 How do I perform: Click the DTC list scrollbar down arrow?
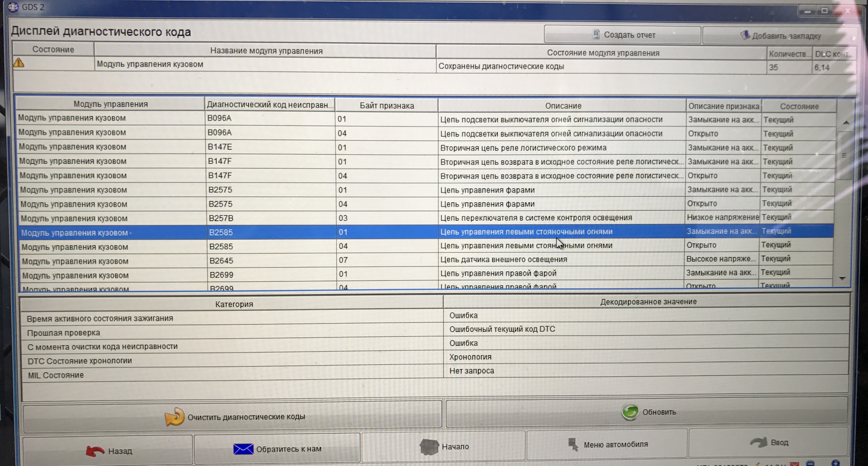click(842, 278)
